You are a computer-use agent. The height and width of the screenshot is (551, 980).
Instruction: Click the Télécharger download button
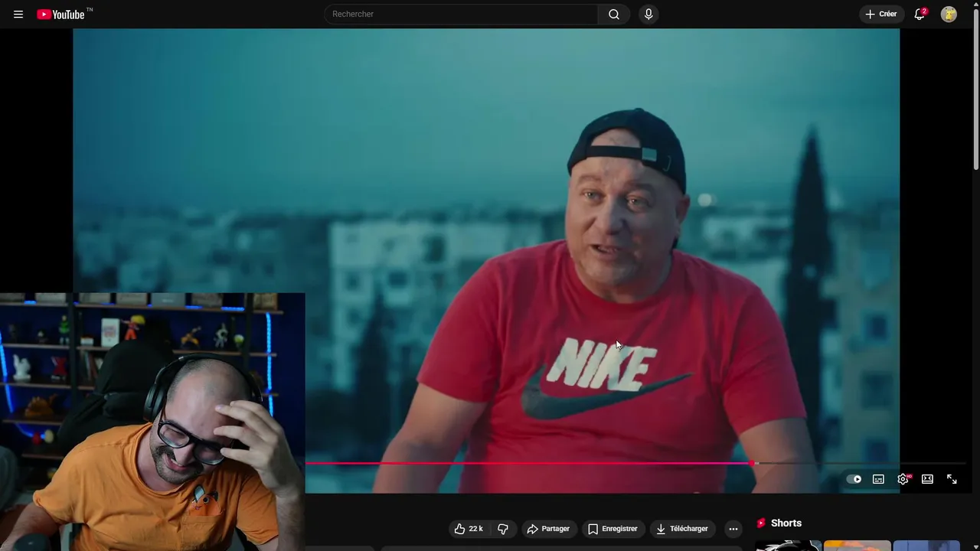[x=682, y=529]
